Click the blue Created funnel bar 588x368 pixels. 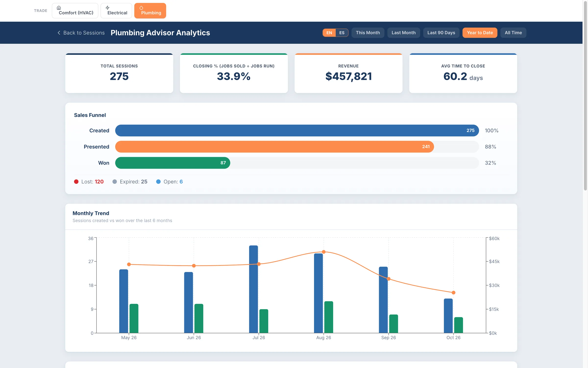(x=297, y=130)
